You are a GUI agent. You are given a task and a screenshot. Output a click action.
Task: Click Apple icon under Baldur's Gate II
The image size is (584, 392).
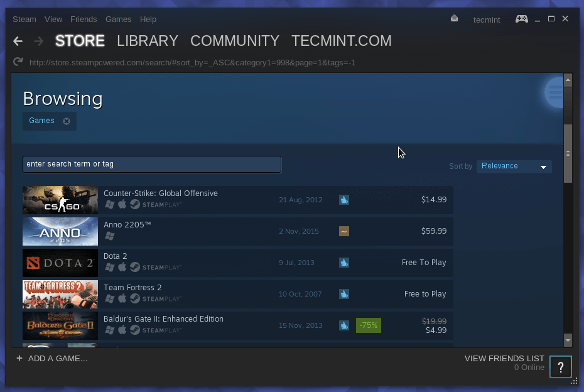pos(122,330)
